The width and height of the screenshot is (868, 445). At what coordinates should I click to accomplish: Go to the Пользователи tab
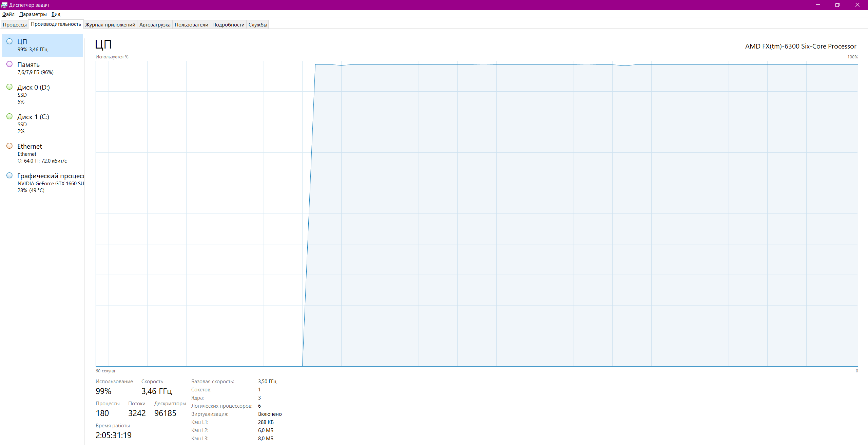tap(191, 25)
